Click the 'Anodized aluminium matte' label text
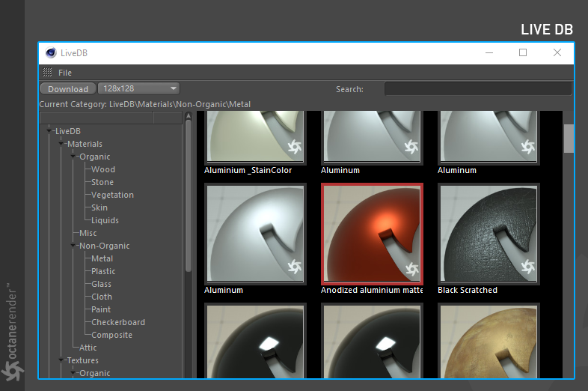Screen dimensions: 588x391 click(372, 290)
